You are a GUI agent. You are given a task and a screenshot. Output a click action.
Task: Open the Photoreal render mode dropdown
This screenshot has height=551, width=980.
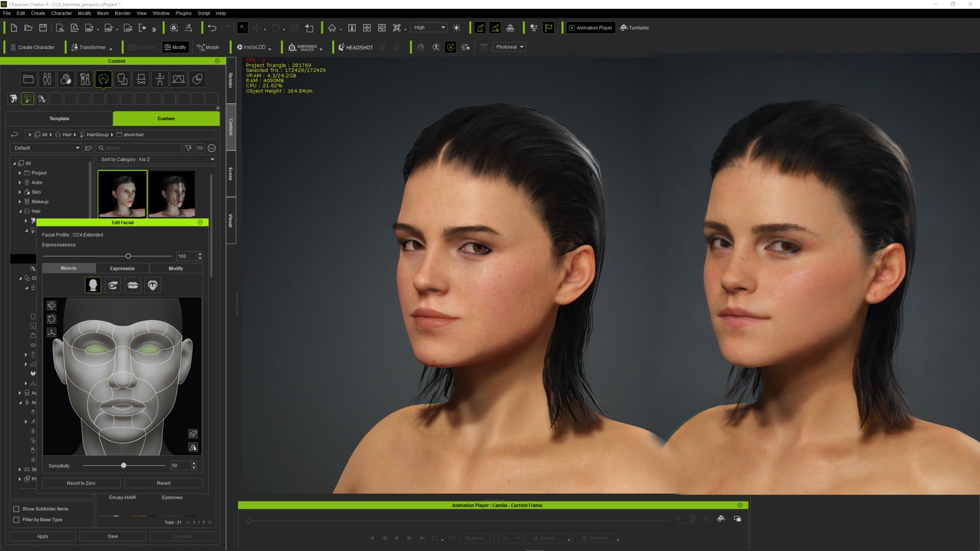509,47
